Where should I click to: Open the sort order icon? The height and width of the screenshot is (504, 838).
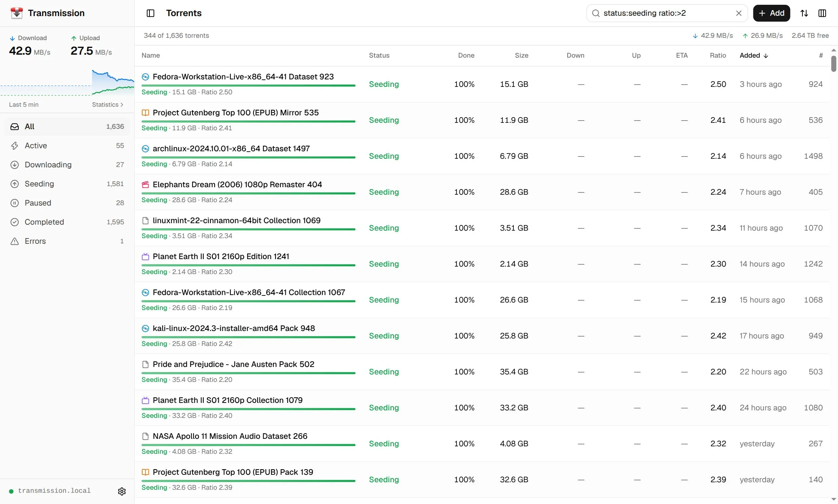(804, 13)
